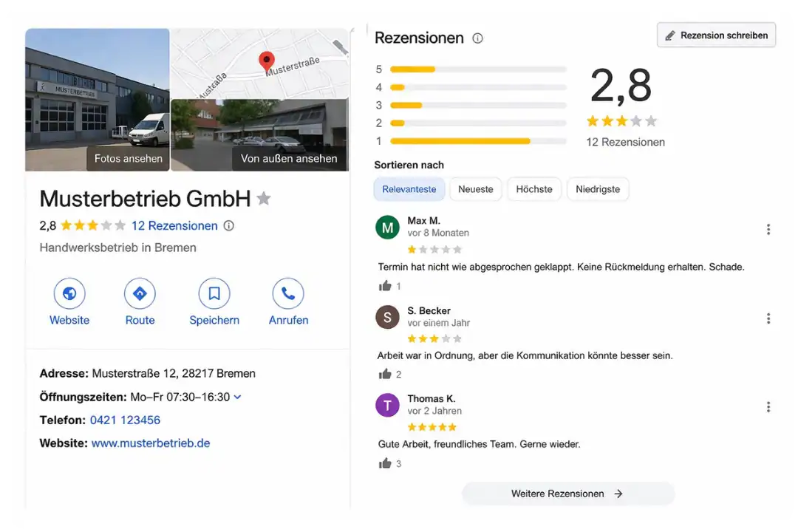The width and height of the screenshot is (798, 532).
Task: Open www.musterbetrieb.de link
Action: pyautogui.click(x=151, y=443)
